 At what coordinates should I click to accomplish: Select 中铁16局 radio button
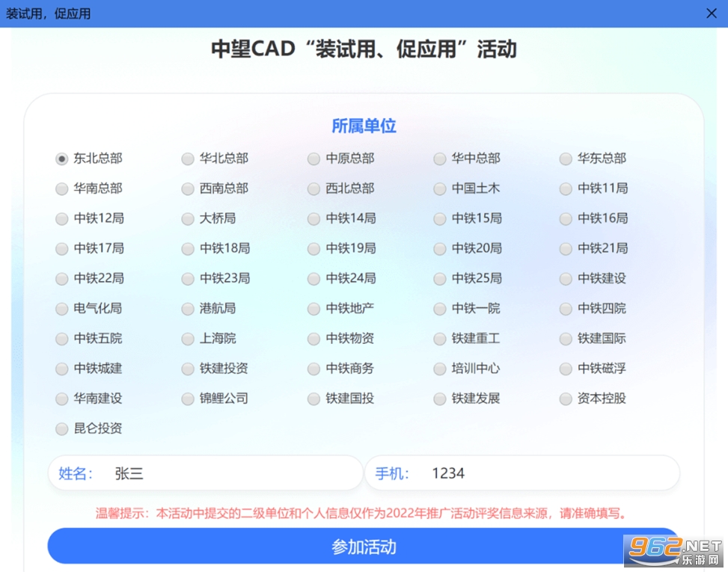point(566,219)
